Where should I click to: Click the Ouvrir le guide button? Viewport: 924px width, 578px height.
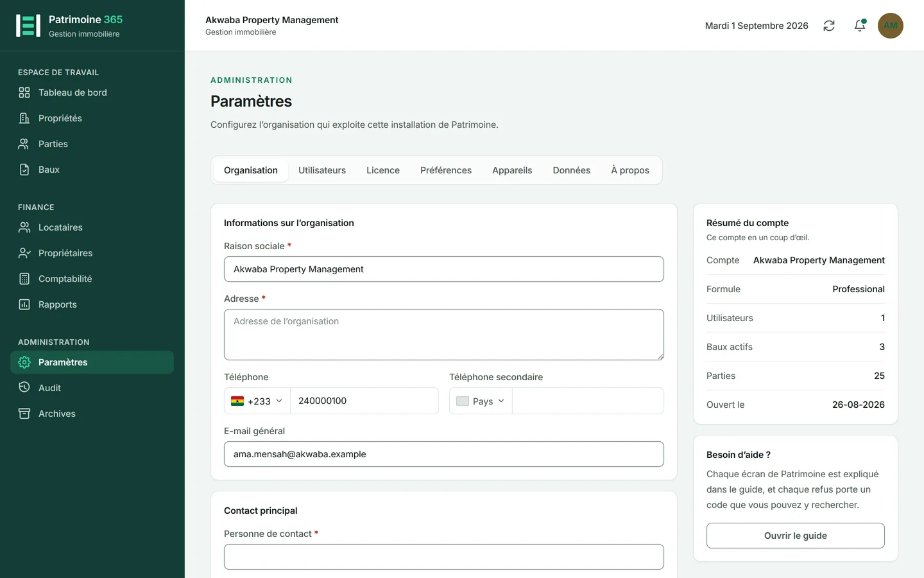click(796, 536)
